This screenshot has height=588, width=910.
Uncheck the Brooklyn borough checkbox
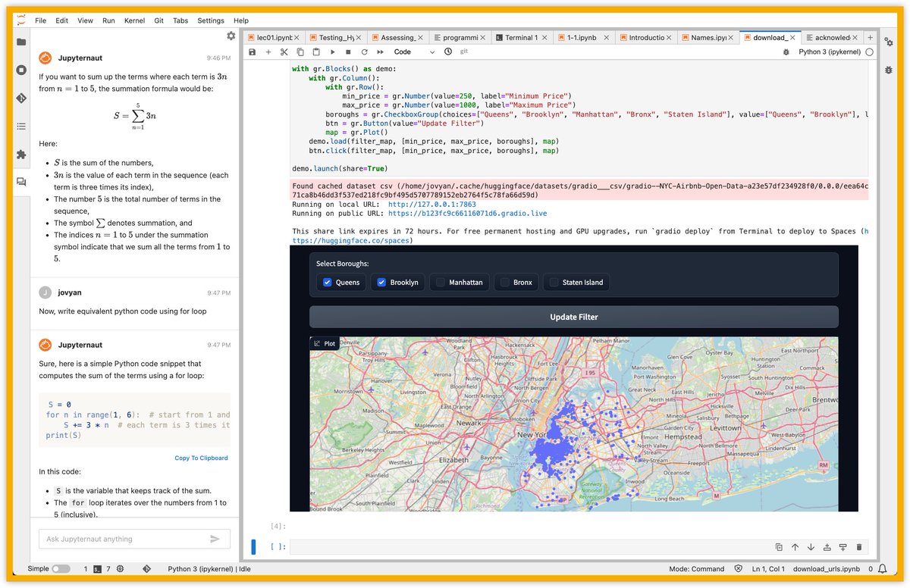coord(382,283)
